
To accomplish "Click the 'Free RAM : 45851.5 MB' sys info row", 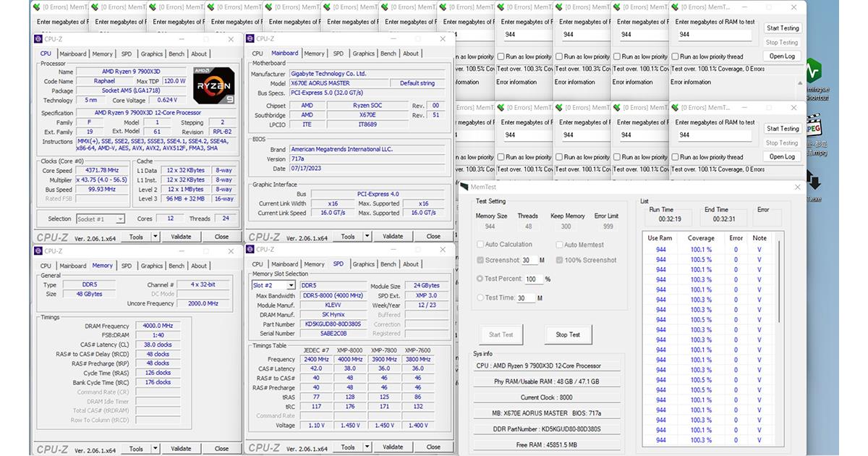I will (x=546, y=445).
